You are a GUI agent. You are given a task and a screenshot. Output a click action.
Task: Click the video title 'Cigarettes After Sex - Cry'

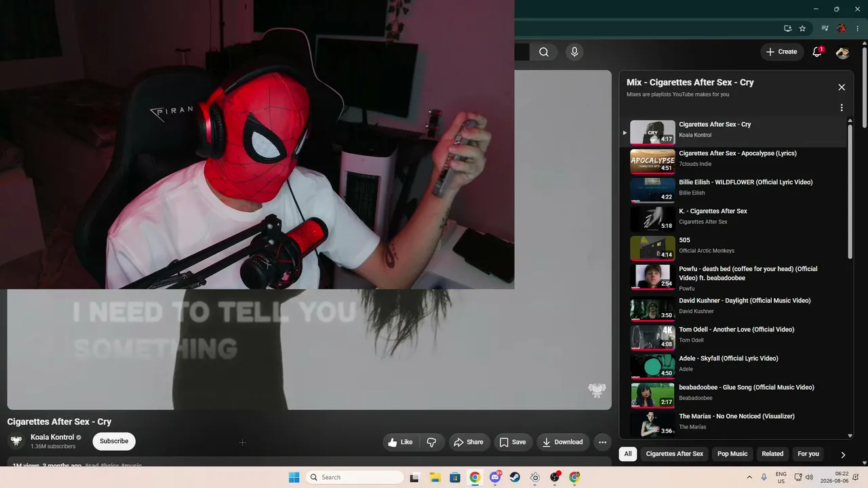59,422
